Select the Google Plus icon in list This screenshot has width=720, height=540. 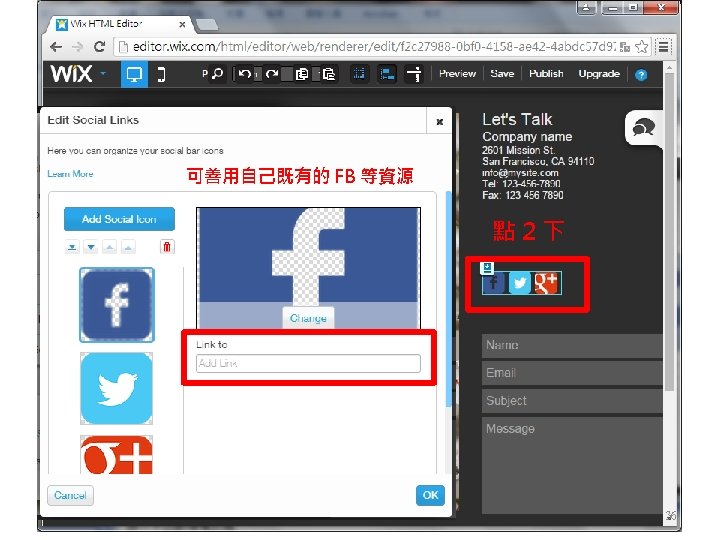click(117, 455)
